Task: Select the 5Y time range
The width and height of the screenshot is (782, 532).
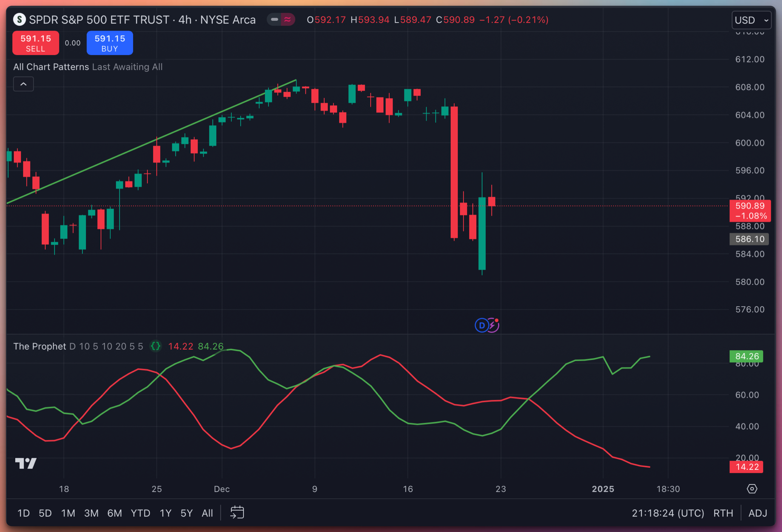Action: coord(186,513)
